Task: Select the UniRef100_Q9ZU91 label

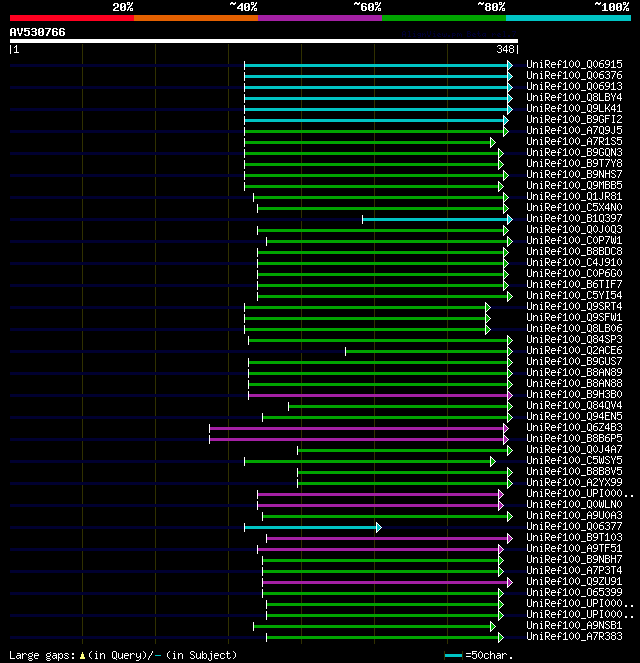Action: (x=574, y=581)
